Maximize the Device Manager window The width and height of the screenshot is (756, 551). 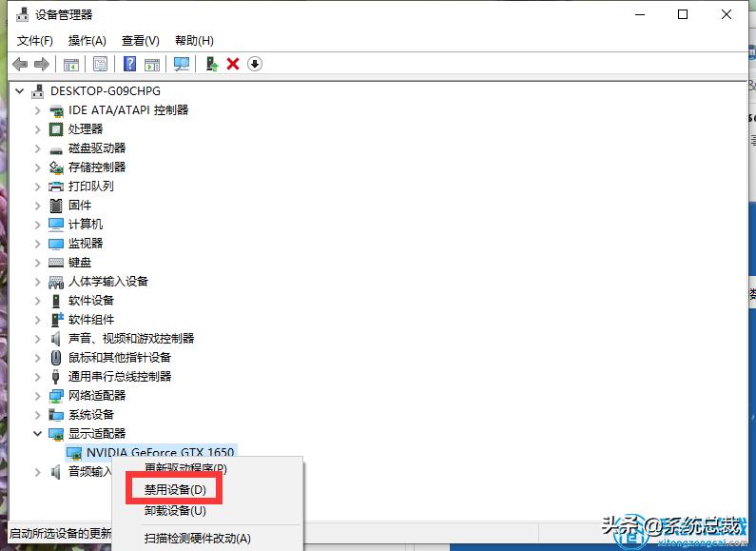[x=683, y=14]
